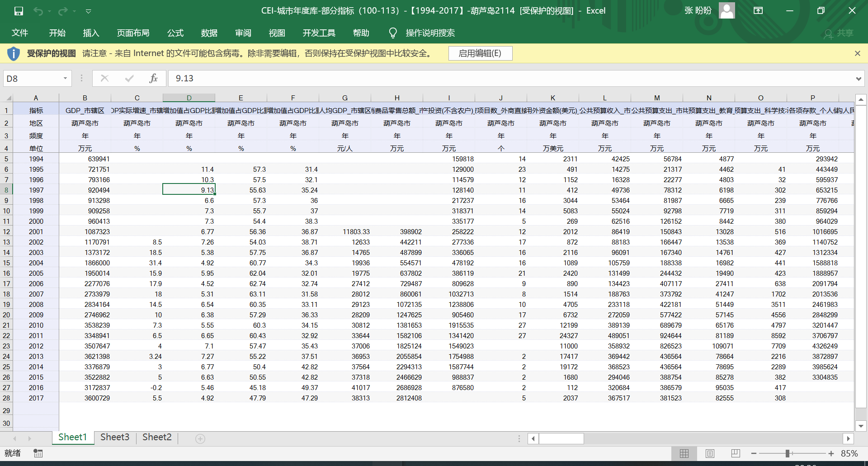The image size is (868, 466).
Task: Click the Insert Function fx icon
Action: coord(153,79)
